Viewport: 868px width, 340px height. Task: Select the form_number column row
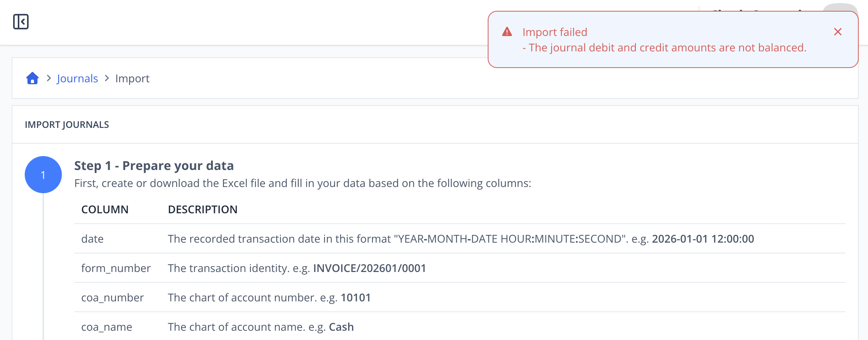click(x=460, y=268)
